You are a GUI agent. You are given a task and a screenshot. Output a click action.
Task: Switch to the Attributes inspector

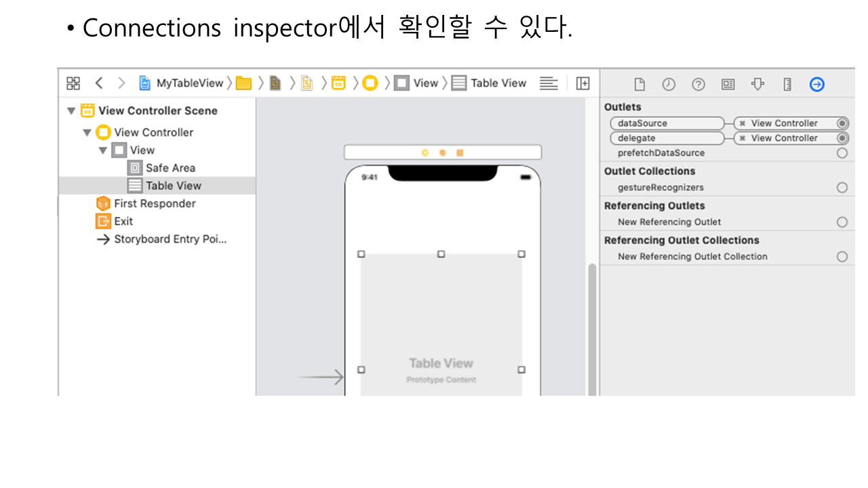tap(758, 84)
